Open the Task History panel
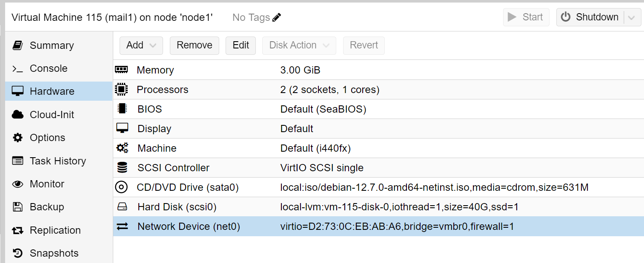Image resolution: width=644 pixels, height=263 pixels. 57,161
